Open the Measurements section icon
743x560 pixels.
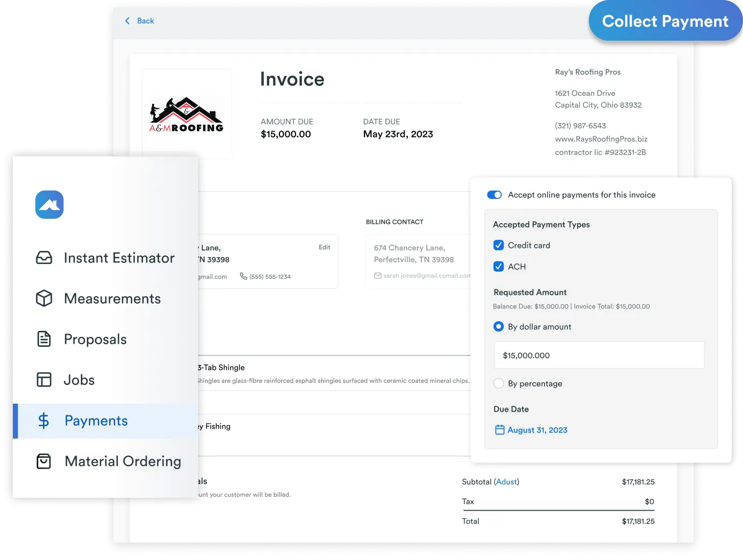click(44, 298)
